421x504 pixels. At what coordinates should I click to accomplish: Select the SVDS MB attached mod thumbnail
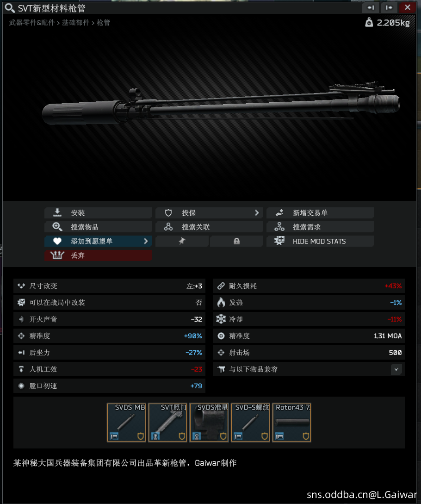126,423
